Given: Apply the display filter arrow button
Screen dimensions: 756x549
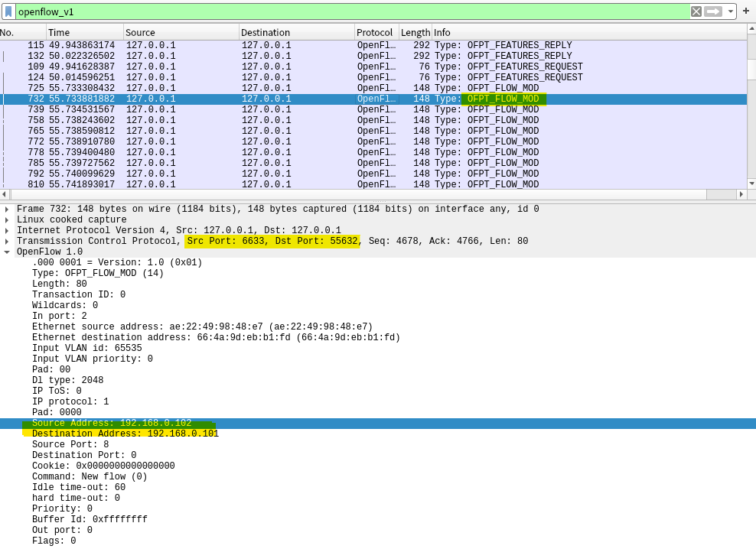Looking at the screenshot, I should 712,11.
